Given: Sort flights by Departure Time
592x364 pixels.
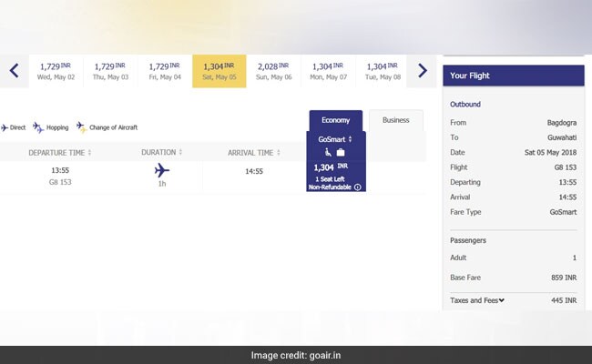Looking at the screenshot, I should click(59, 152).
